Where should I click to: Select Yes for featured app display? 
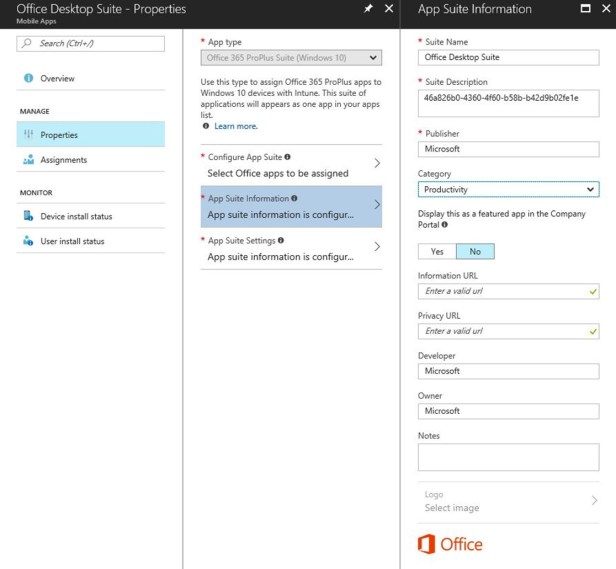point(437,251)
